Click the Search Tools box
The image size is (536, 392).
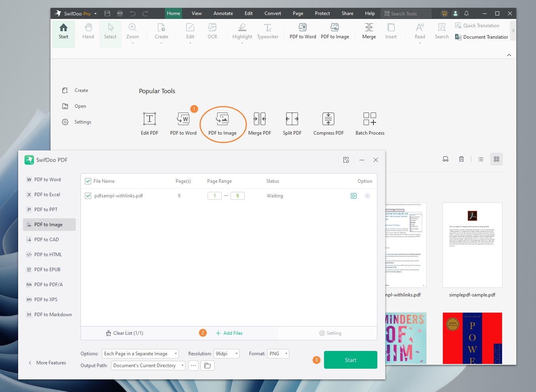[406, 13]
